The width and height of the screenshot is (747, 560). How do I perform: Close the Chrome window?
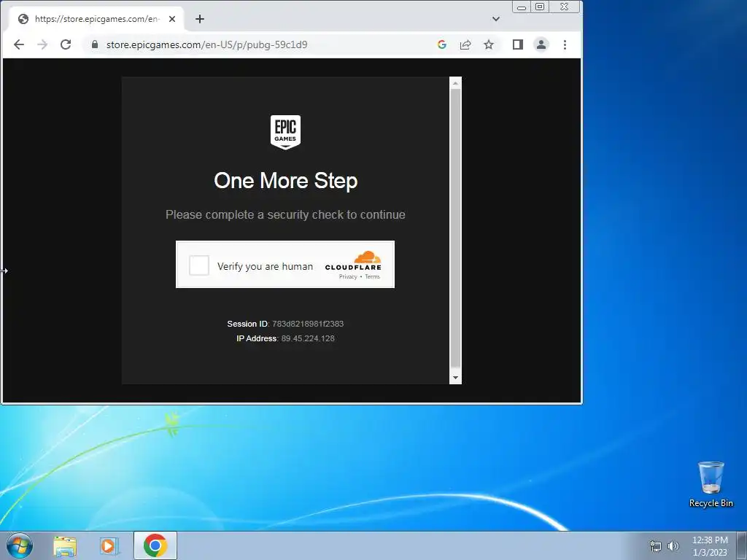[x=565, y=7]
